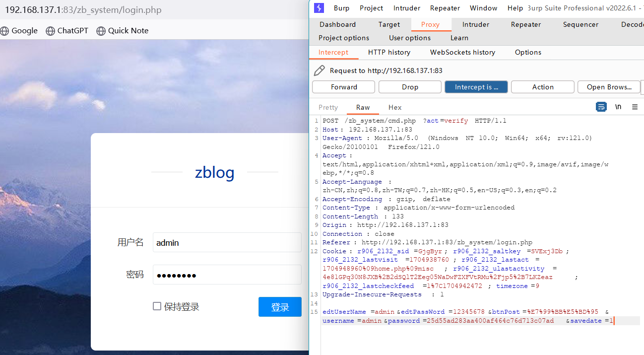Switch the request view to Pretty
The image size is (644, 355).
click(x=328, y=107)
